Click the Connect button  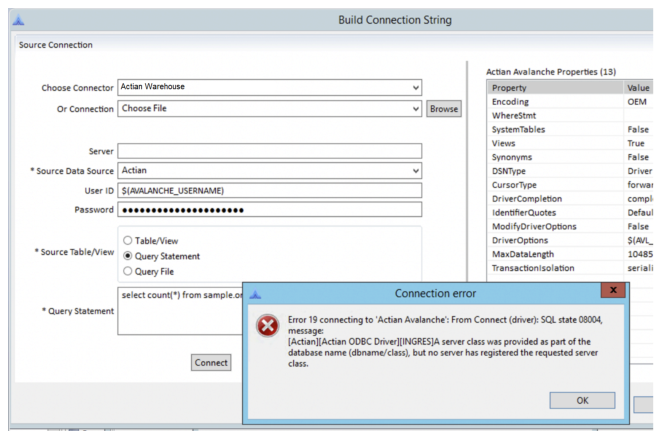pos(211,363)
